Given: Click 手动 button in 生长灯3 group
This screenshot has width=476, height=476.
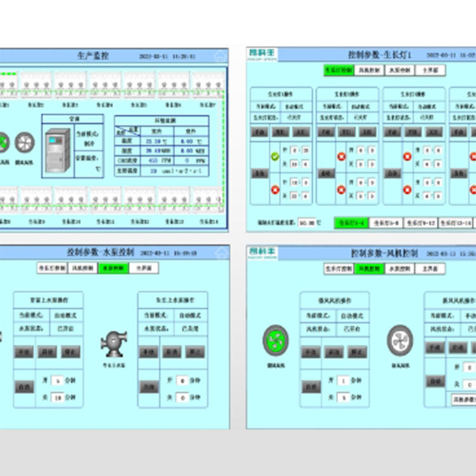Looking at the screenshot, I should (392, 132).
